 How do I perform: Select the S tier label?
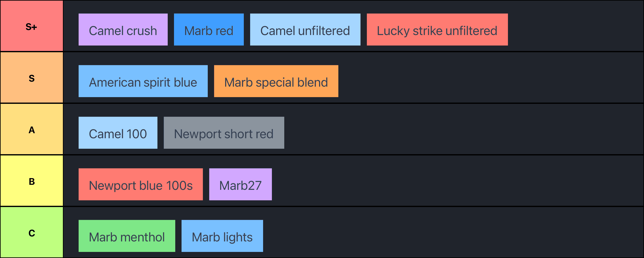(x=31, y=78)
